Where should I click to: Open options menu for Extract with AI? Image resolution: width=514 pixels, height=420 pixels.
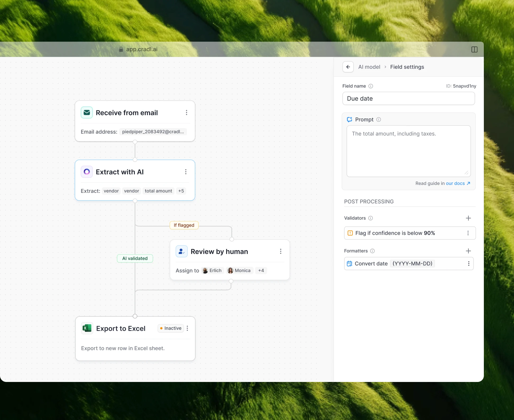pos(186,172)
